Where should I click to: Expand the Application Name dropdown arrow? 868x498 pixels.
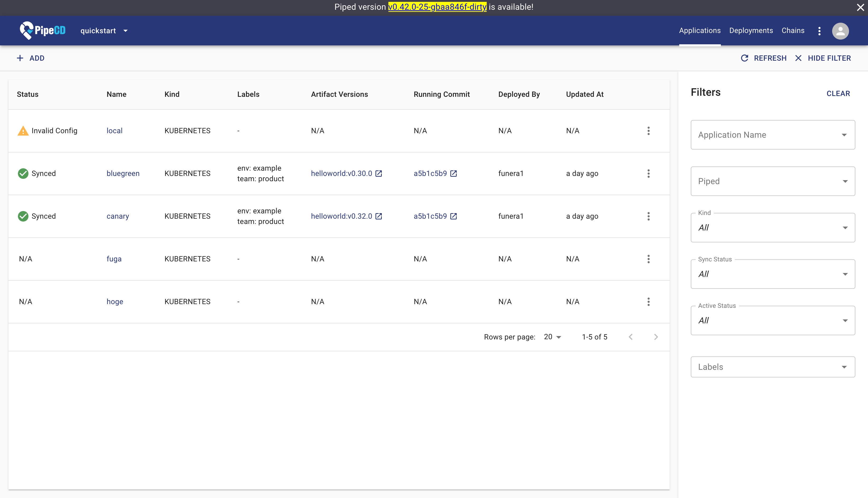pos(844,135)
